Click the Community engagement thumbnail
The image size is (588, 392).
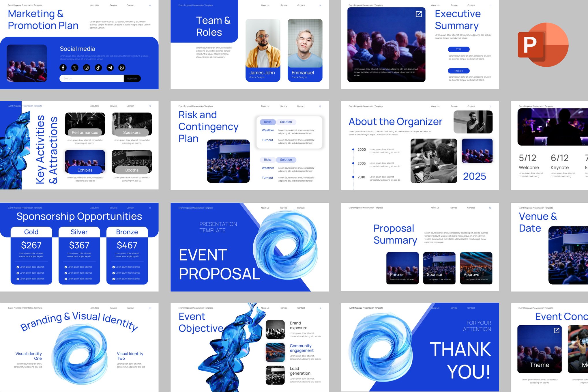(x=275, y=352)
